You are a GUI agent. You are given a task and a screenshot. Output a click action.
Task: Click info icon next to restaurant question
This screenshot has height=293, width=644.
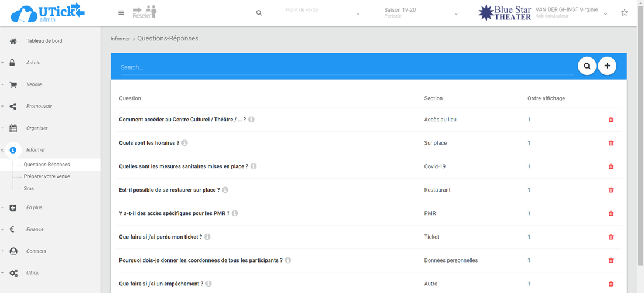pyautogui.click(x=225, y=190)
